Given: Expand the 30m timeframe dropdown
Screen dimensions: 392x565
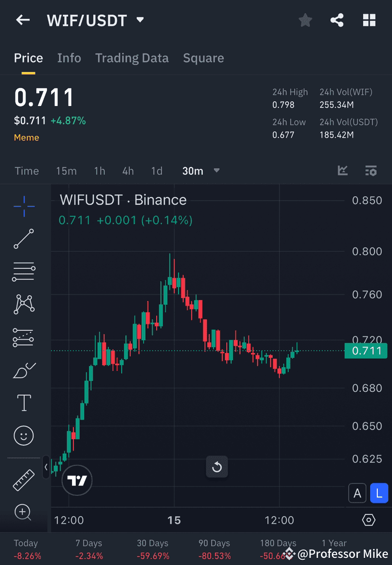Looking at the screenshot, I should [201, 171].
